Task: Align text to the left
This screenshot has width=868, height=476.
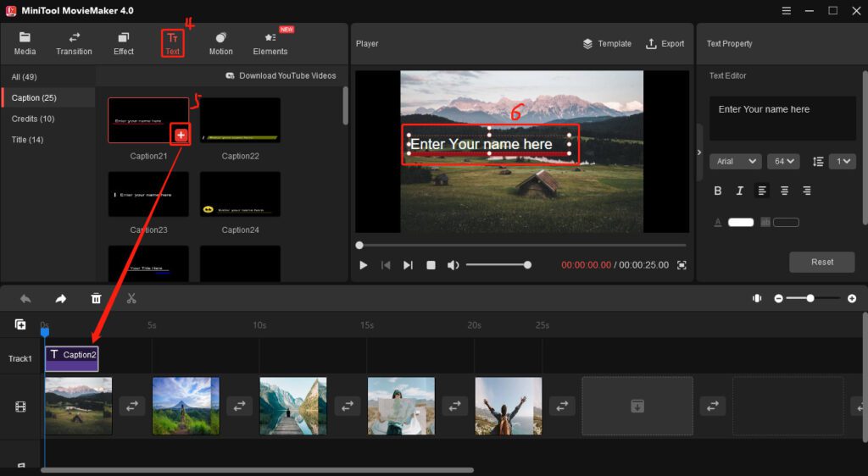Action: pos(762,191)
